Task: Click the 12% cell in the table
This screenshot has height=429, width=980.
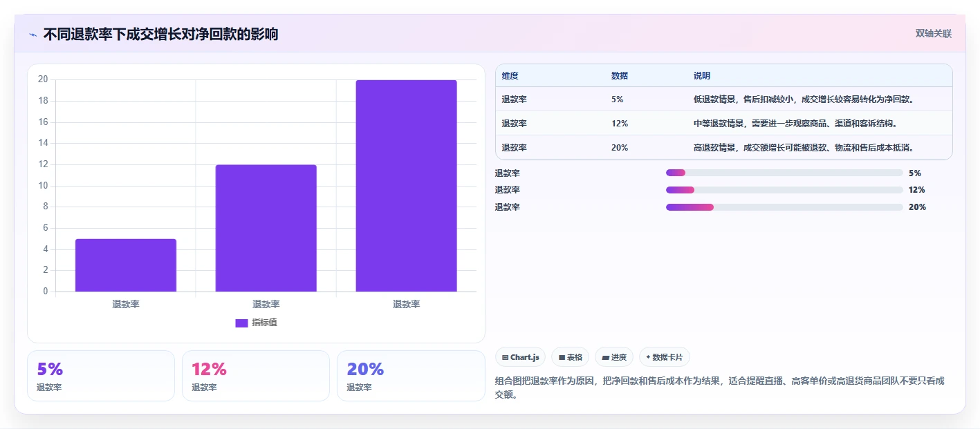Action: [x=620, y=124]
